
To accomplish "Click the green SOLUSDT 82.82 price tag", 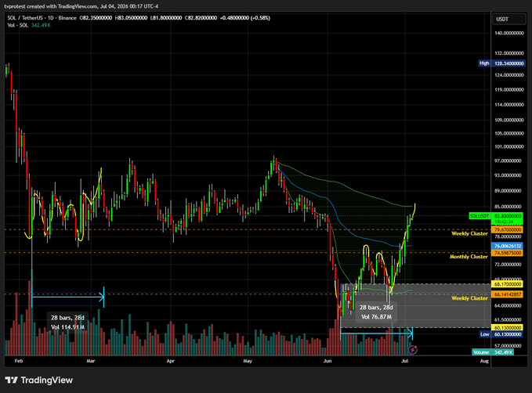I will coord(496,216).
